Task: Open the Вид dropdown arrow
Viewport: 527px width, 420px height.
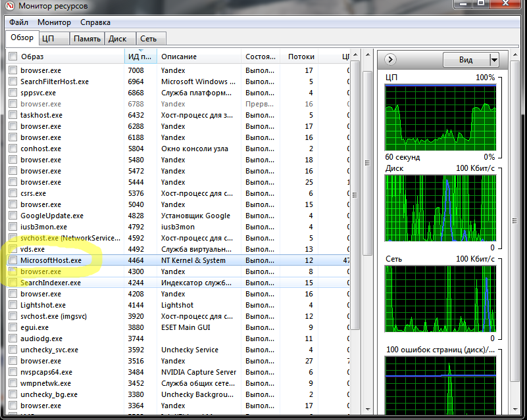Action: click(494, 60)
